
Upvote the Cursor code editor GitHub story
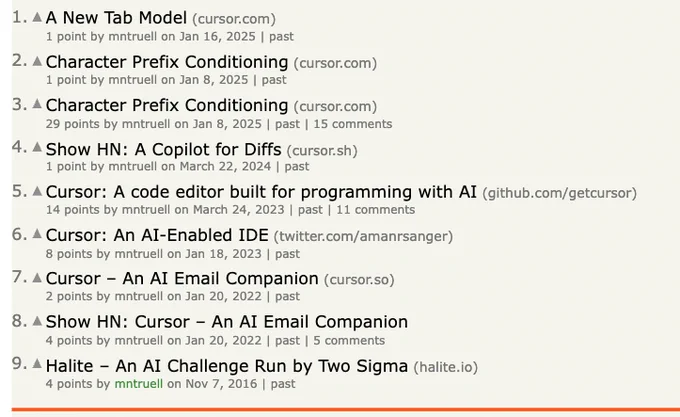37,191
